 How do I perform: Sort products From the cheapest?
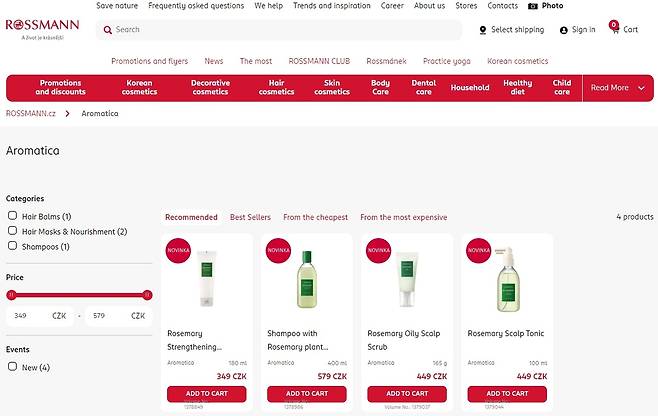point(315,217)
